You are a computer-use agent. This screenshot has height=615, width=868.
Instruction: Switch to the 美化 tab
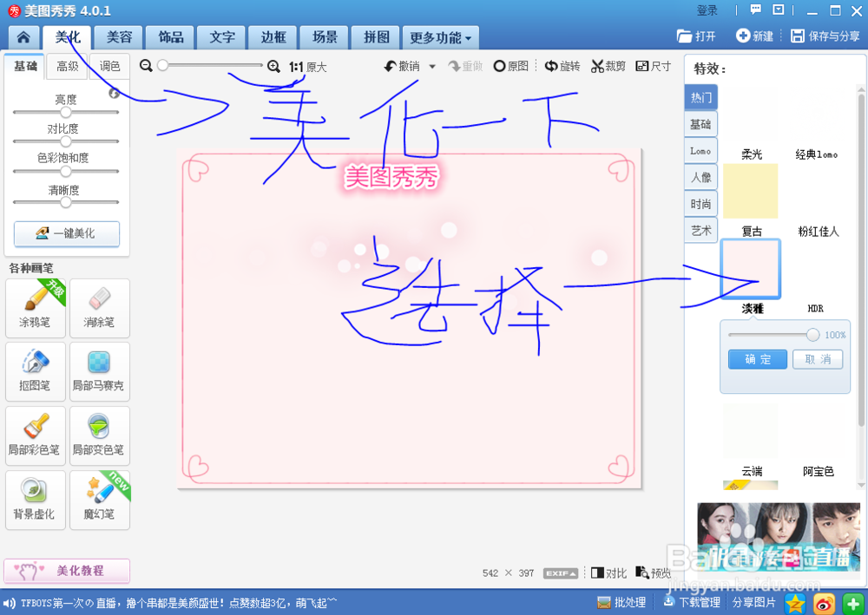[68, 37]
